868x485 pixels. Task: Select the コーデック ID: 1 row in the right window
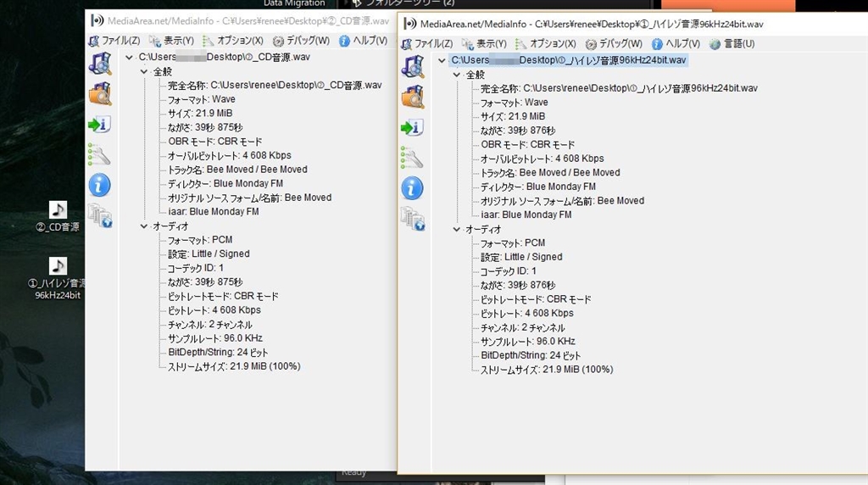[x=509, y=271]
